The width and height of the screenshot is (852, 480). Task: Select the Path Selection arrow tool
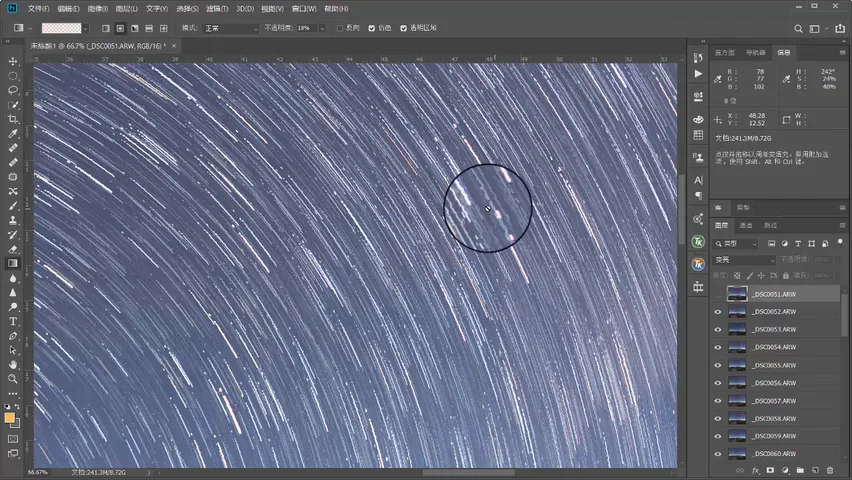pos(13,350)
